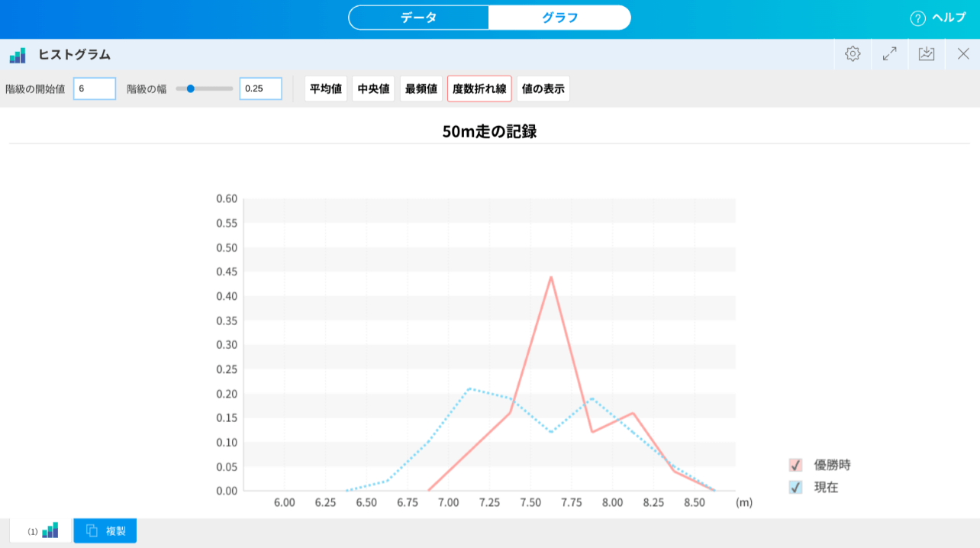
Task: Enable the 値の表示 value display option
Action: pyautogui.click(x=543, y=89)
